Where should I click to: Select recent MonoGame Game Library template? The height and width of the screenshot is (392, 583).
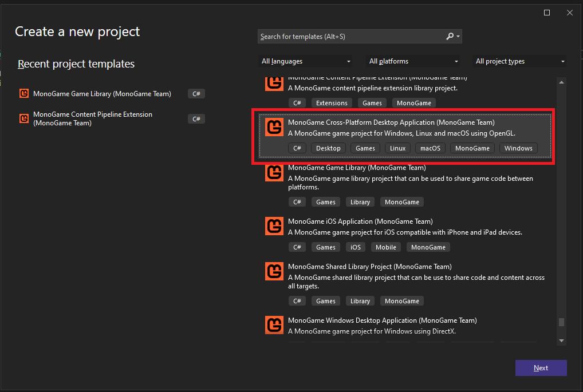[x=112, y=94]
